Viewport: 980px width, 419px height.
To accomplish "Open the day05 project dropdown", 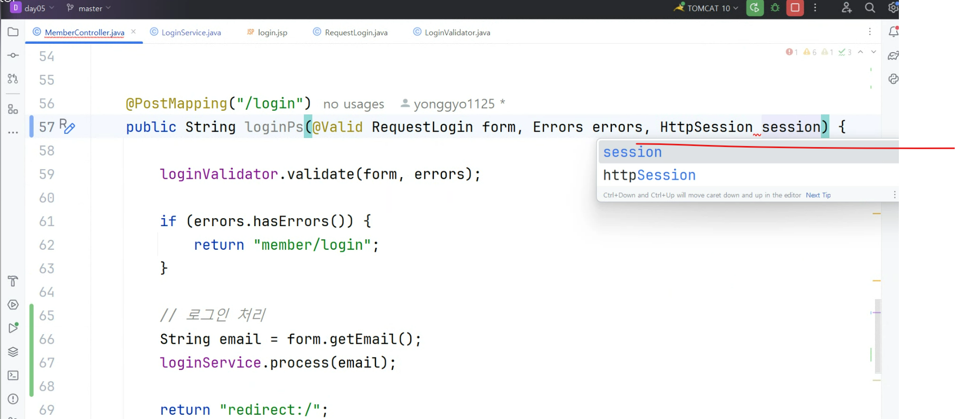I will click(x=32, y=8).
